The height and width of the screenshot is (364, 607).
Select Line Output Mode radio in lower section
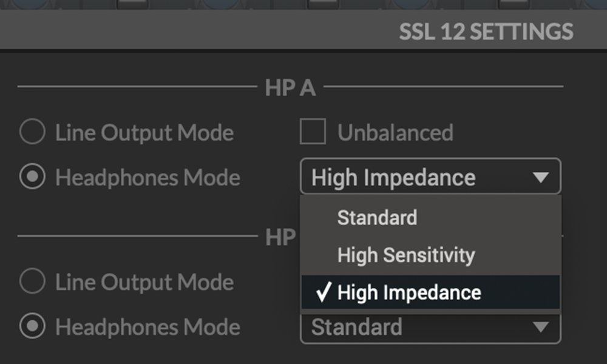(x=32, y=281)
